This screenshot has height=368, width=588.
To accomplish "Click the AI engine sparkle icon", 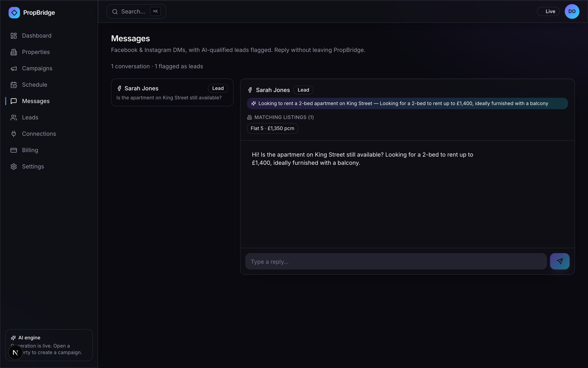I will pos(13,338).
